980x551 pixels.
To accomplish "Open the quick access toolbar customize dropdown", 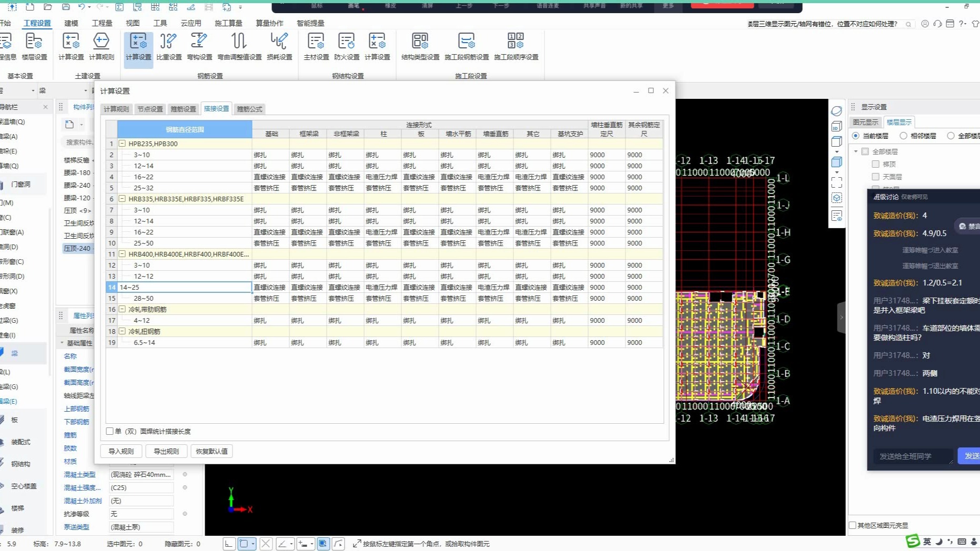I will [240, 7].
